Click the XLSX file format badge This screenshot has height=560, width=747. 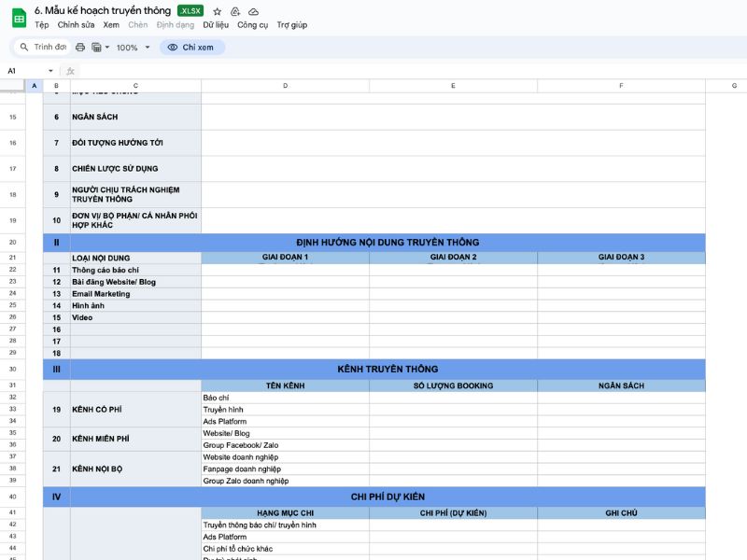[x=190, y=11]
